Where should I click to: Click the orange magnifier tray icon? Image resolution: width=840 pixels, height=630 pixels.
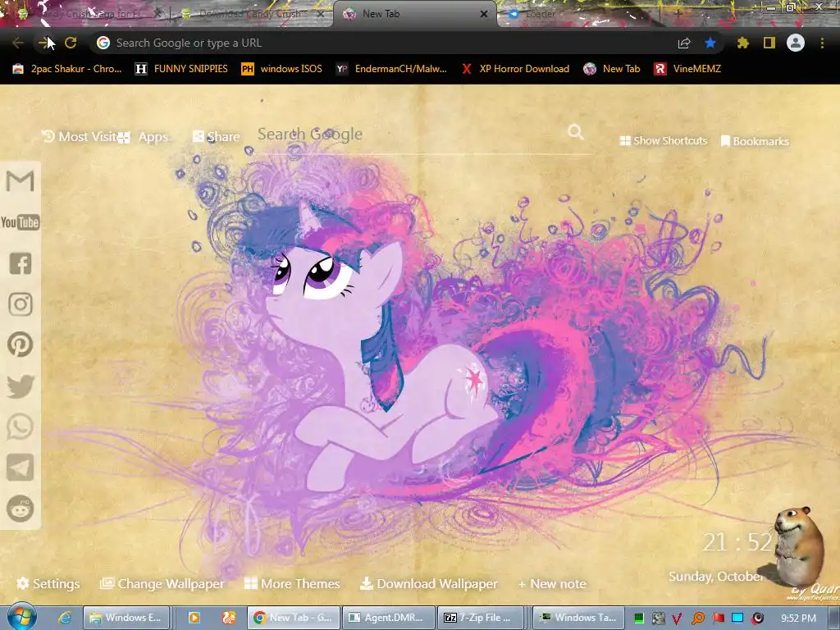tap(698, 619)
